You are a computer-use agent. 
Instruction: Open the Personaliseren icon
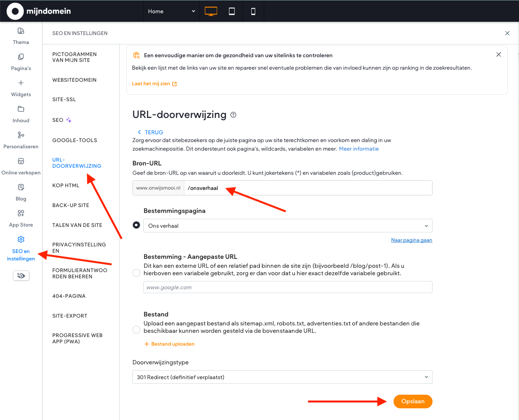coord(21,135)
